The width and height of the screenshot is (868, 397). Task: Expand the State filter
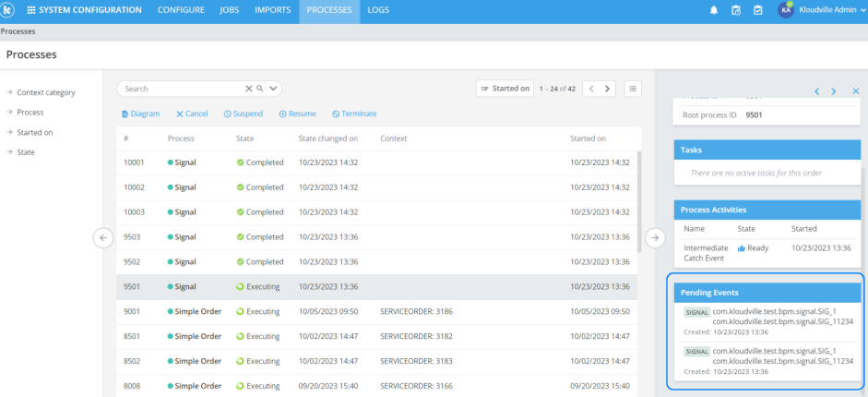coord(20,152)
